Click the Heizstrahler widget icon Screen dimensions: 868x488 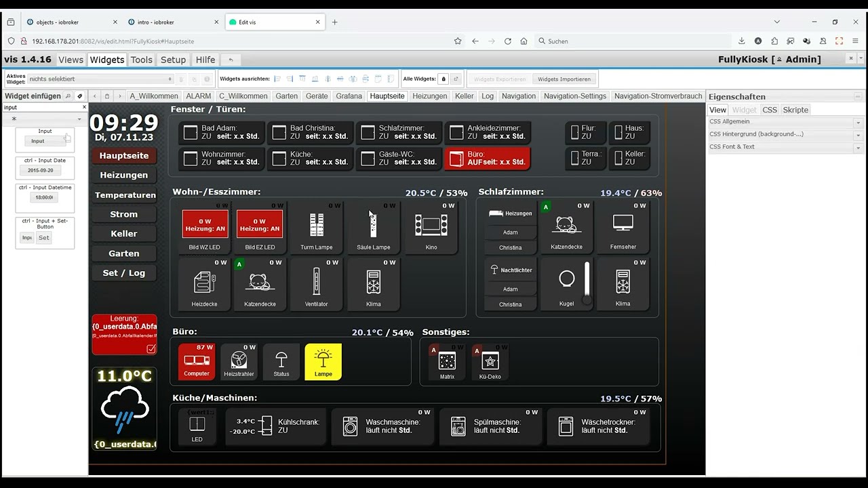(x=239, y=359)
